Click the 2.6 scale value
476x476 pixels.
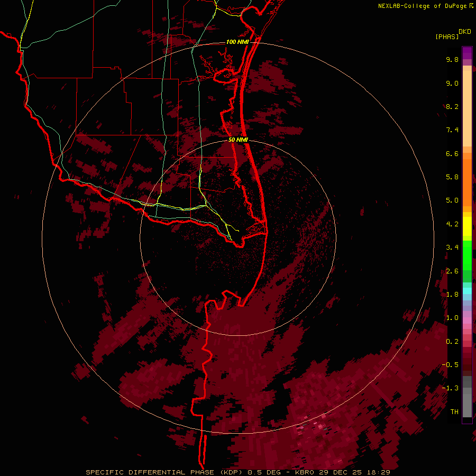(452, 271)
